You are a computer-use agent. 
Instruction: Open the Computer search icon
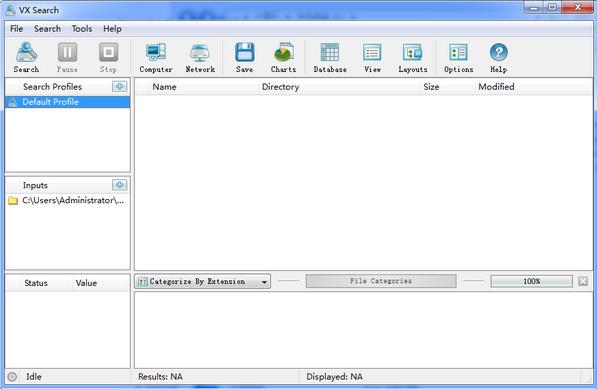tap(156, 57)
